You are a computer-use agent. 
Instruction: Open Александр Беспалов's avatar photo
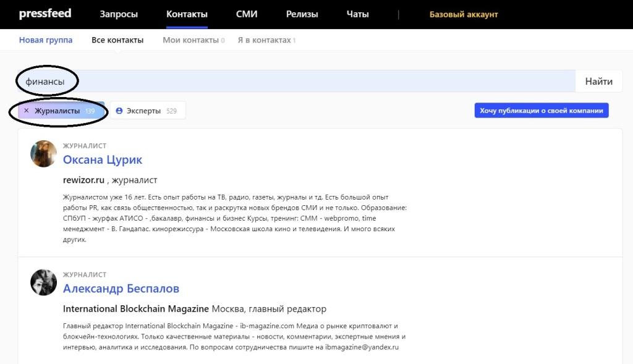[x=44, y=282]
